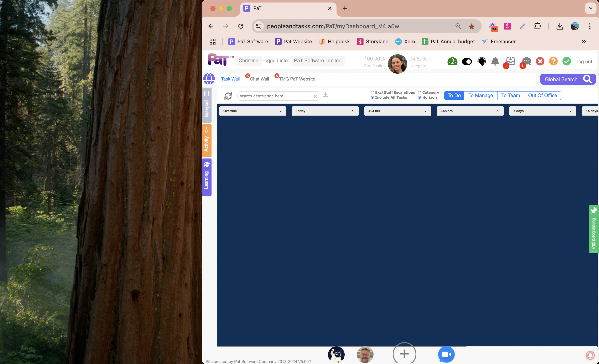Select the Category radio button
599x364 pixels.
tap(419, 93)
